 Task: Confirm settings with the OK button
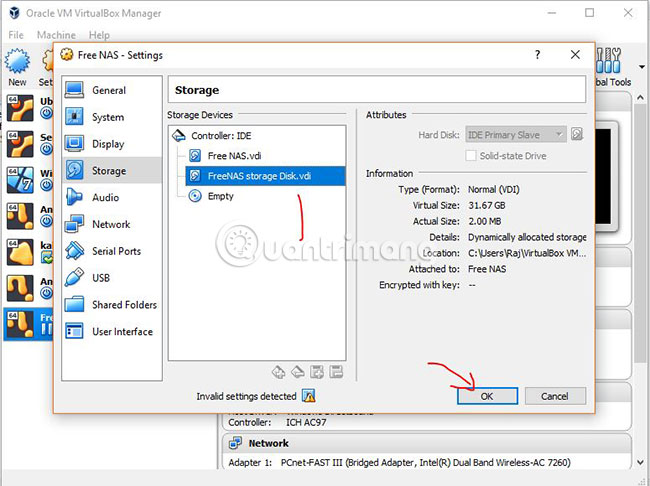pos(488,396)
